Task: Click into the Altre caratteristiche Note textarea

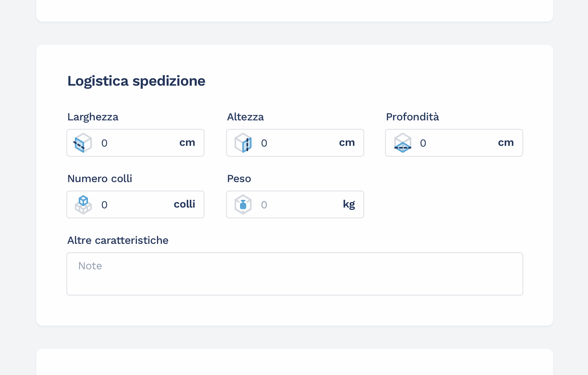Action: tap(294, 274)
